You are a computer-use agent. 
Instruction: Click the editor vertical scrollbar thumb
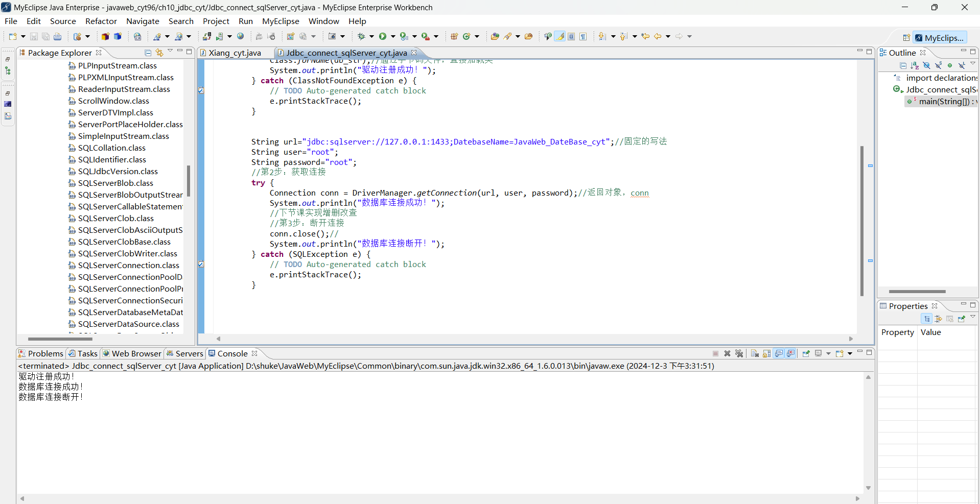point(862,221)
